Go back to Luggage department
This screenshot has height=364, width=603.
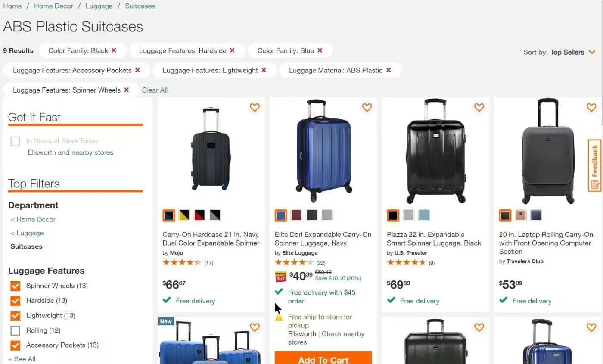[x=30, y=233]
